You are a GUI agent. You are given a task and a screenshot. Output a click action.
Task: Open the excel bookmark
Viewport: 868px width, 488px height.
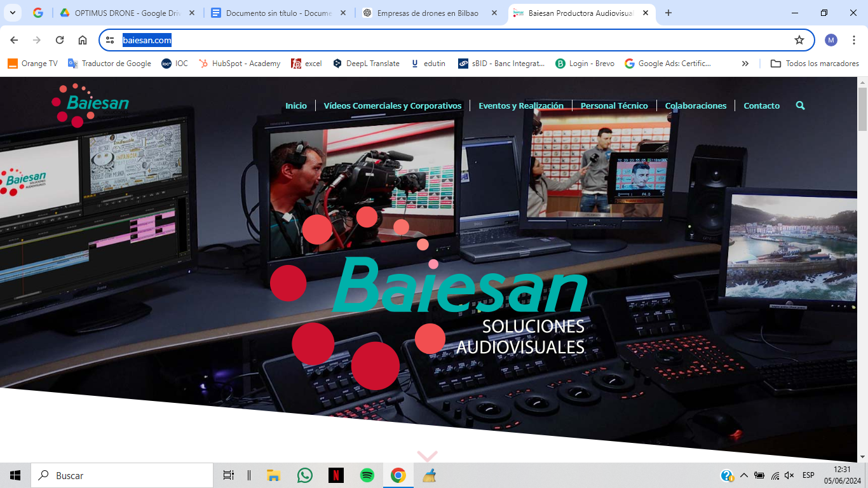(306, 64)
